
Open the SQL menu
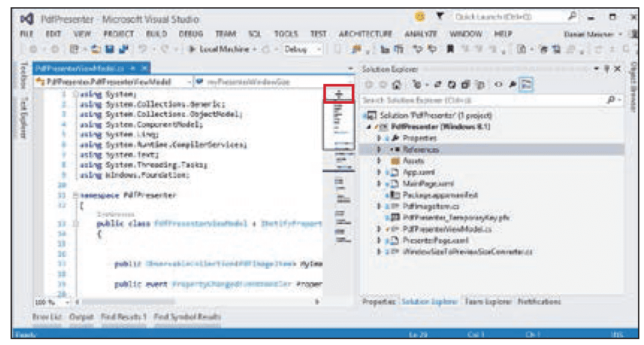click(x=255, y=34)
